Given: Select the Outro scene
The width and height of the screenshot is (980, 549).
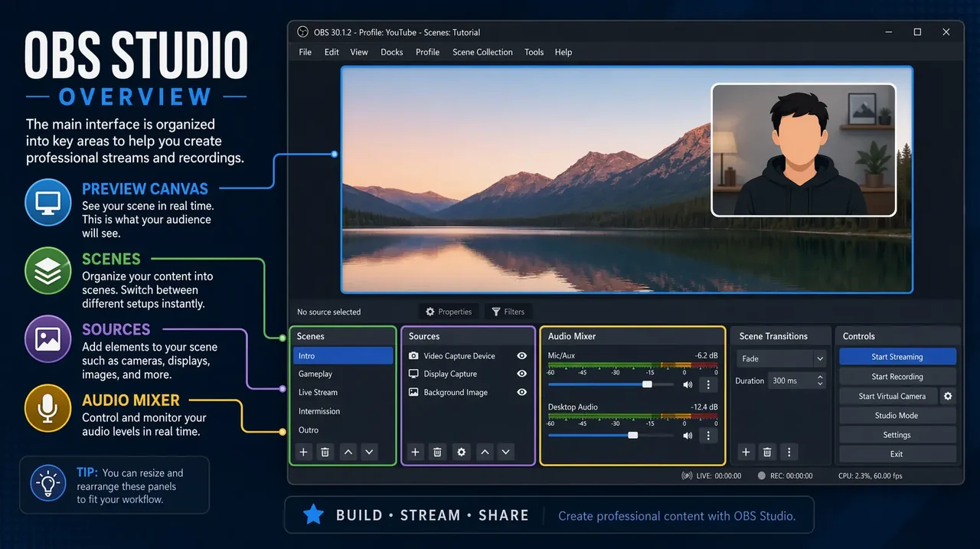Looking at the screenshot, I should click(343, 430).
